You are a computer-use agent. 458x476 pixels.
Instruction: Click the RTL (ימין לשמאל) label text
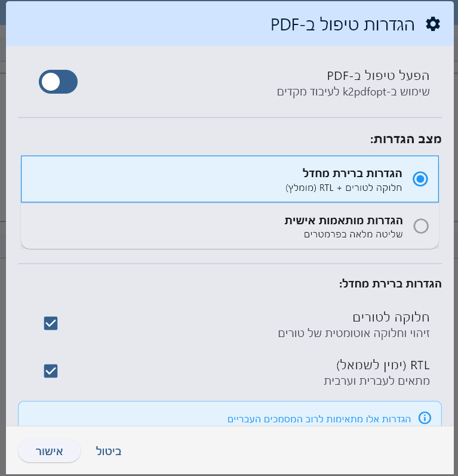point(384,364)
